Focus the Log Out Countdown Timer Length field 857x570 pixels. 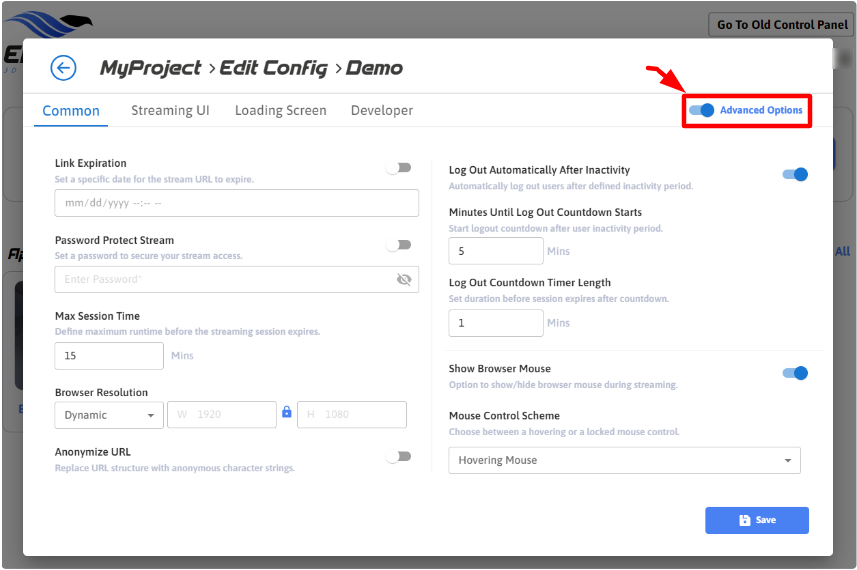[x=495, y=323]
